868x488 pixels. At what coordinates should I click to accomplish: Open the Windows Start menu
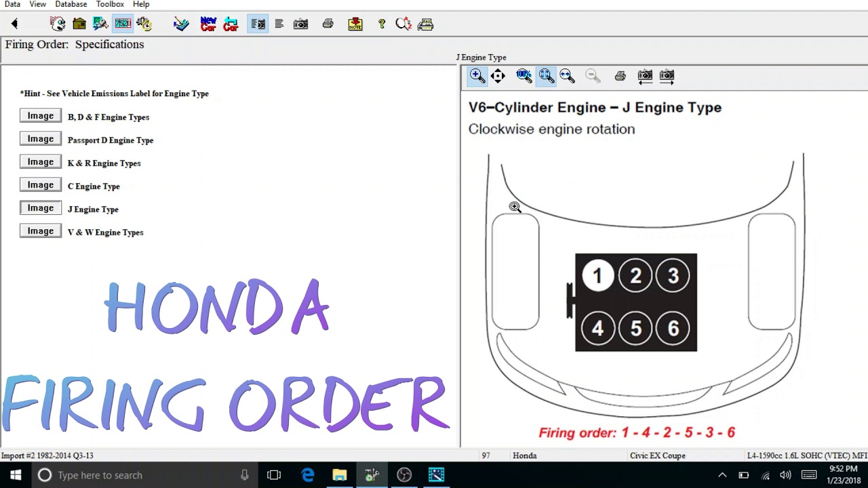[15, 475]
